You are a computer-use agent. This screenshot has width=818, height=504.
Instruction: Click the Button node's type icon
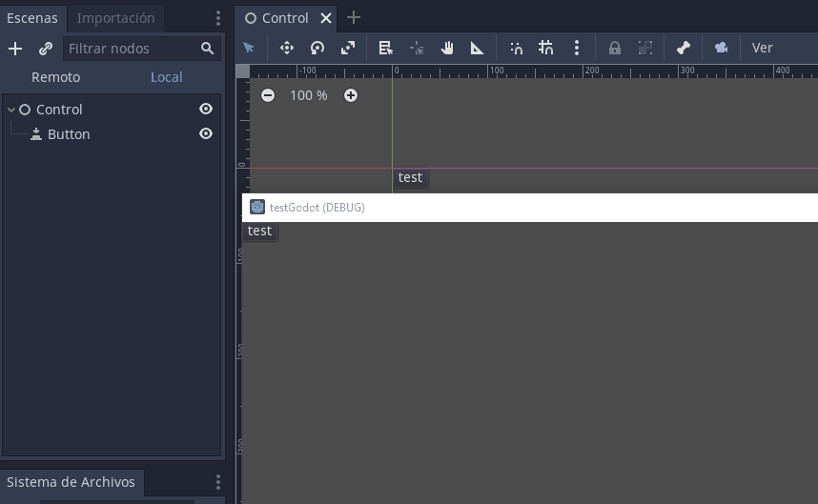point(36,134)
